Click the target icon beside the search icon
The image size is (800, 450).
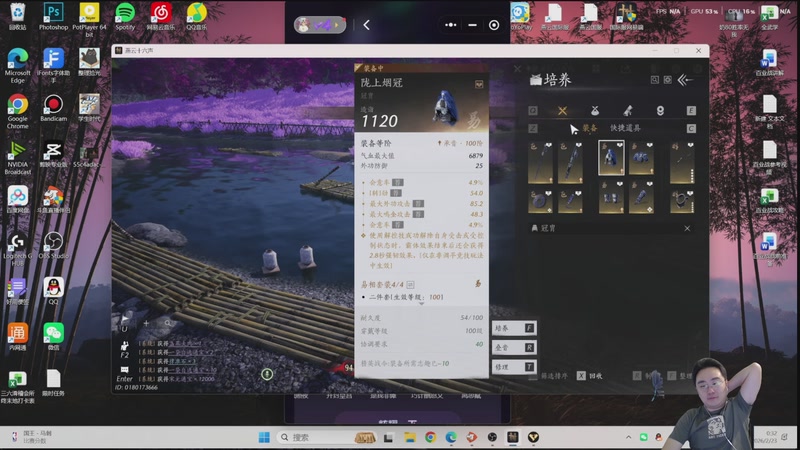[x=667, y=80]
